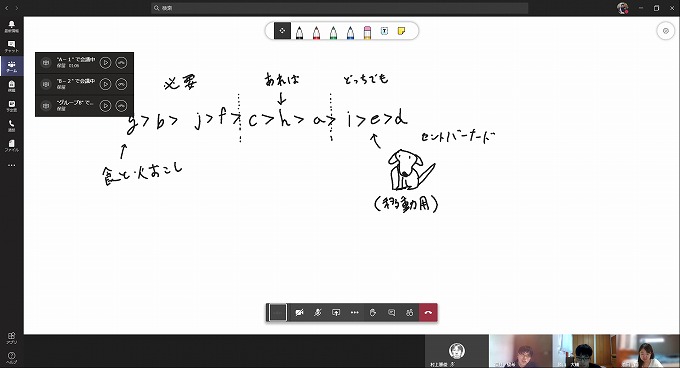Open the Files tab in sidebar

(12, 146)
